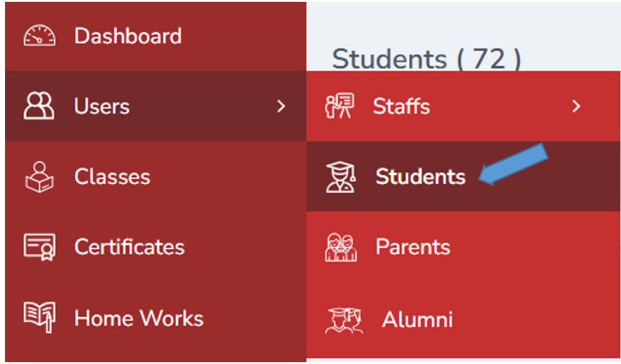The image size is (621, 364).
Task: Click the Classes box icon
Action: [x=40, y=176]
